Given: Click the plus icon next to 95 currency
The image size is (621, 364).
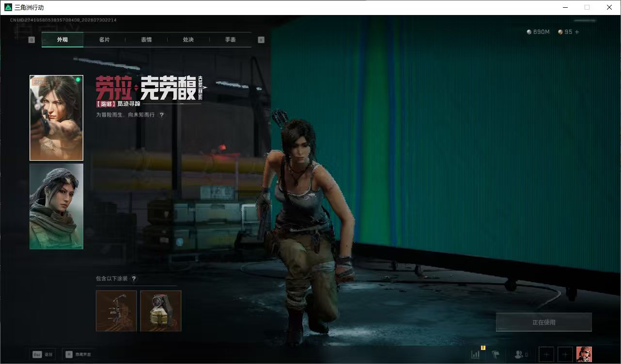Looking at the screenshot, I should tap(576, 32).
